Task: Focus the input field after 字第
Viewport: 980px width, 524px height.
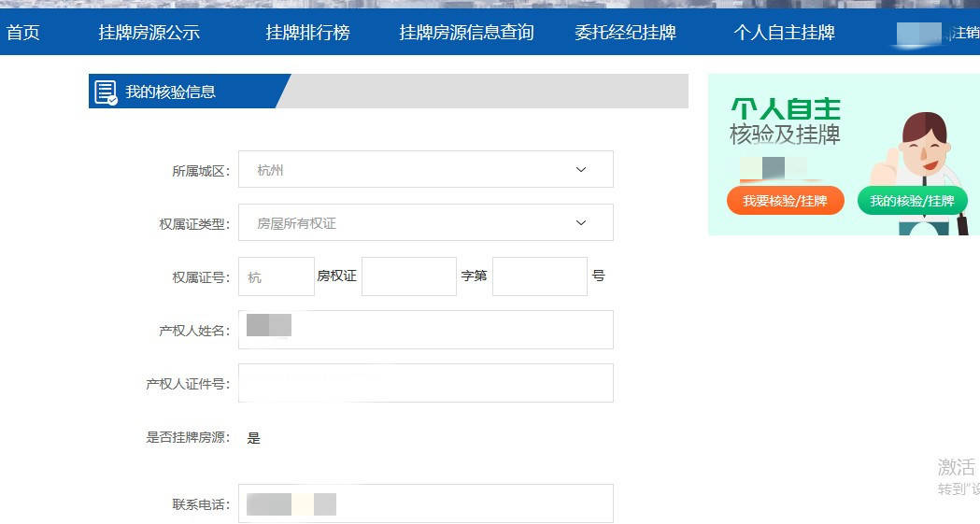Action: 540,276
